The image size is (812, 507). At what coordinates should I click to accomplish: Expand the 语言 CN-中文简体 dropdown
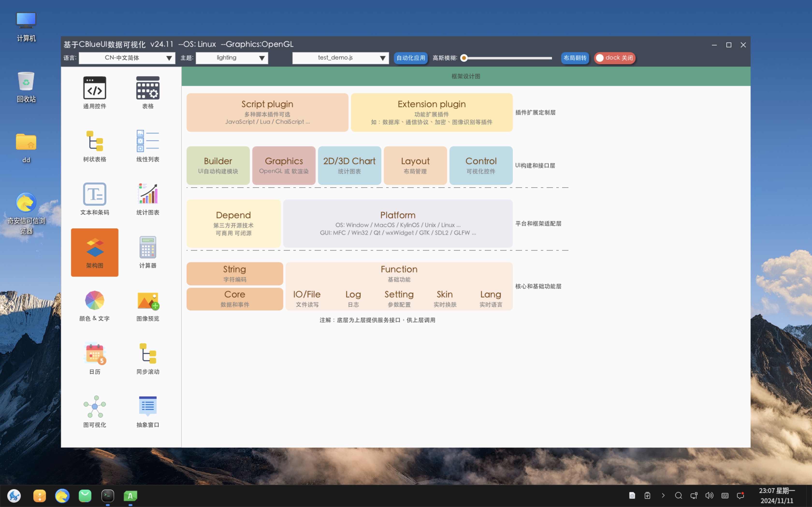[127, 58]
